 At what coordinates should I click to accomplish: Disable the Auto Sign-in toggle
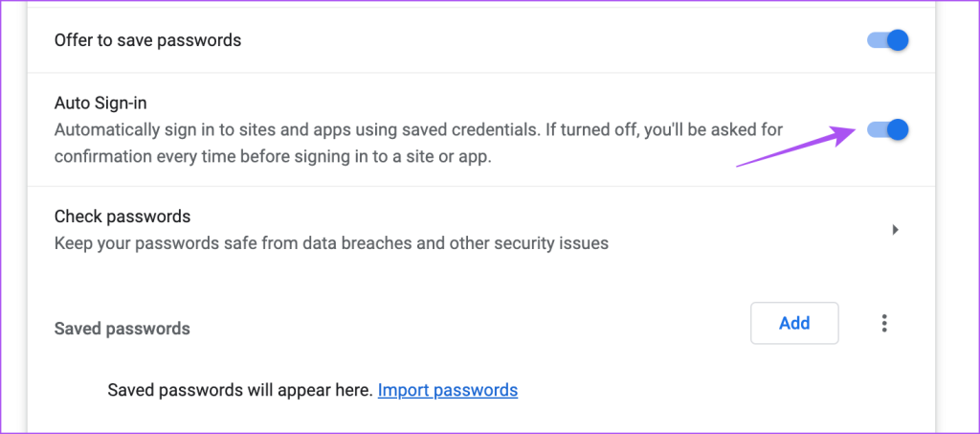click(x=887, y=130)
